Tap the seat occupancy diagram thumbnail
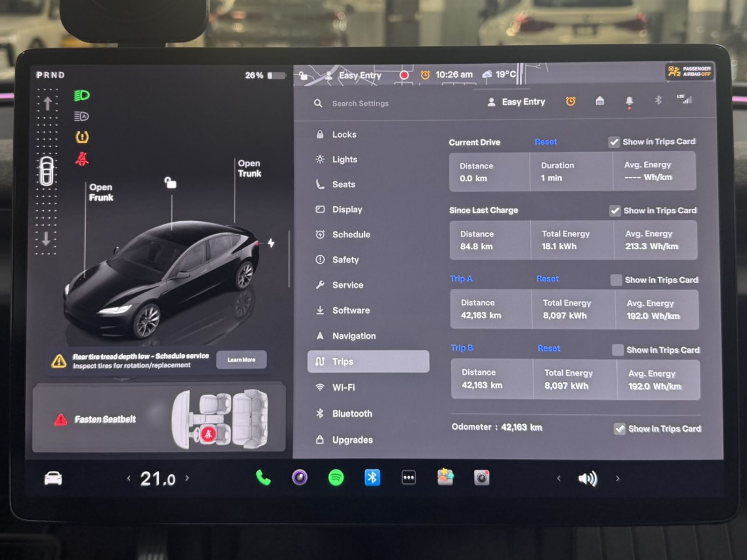The height and width of the screenshot is (560, 747). pyautogui.click(x=219, y=419)
